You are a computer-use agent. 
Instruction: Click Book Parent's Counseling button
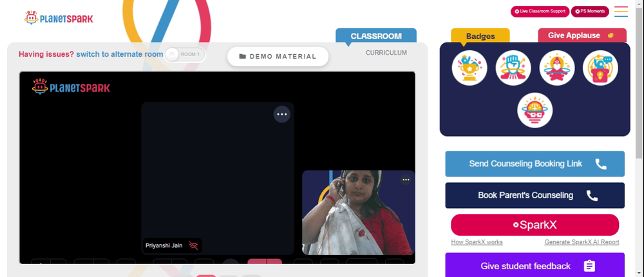[535, 196]
